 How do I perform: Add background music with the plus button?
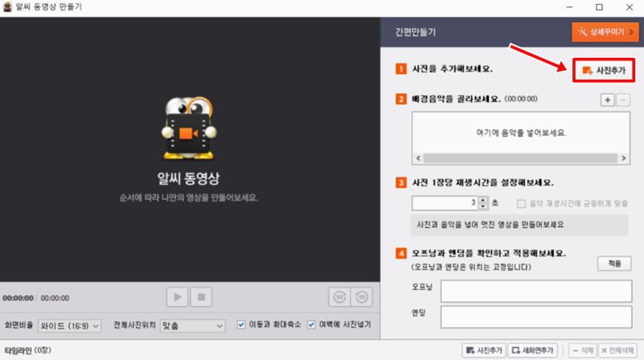pyautogui.click(x=608, y=100)
